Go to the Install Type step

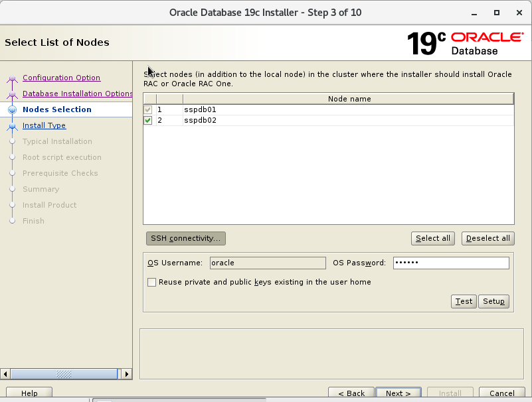coord(44,125)
